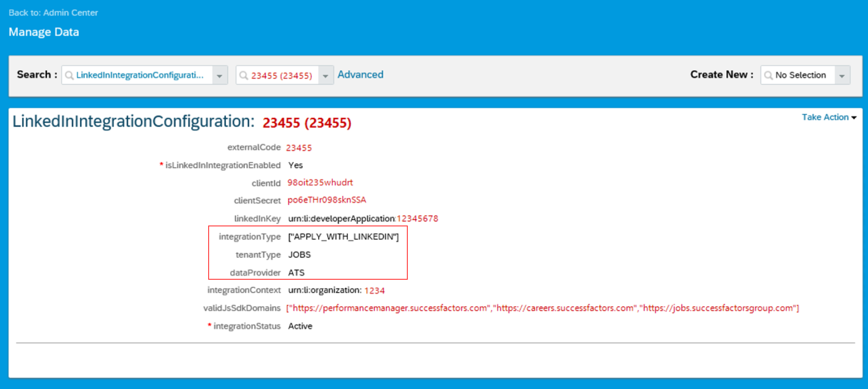This screenshot has height=389, width=868.
Task: Click the Create New : label
Action: (721, 75)
